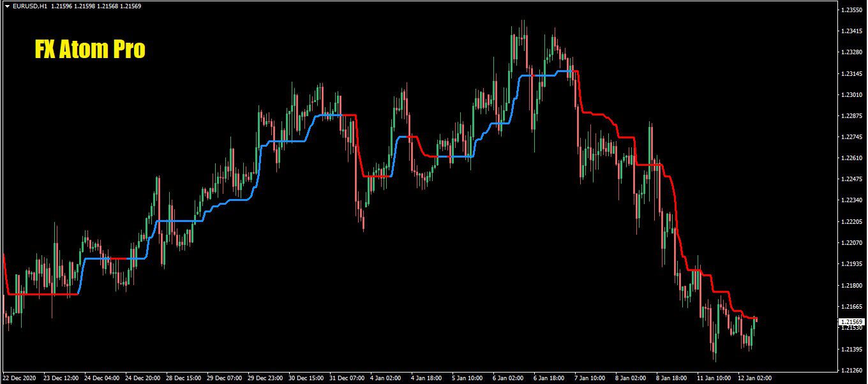Viewport: 868px width, 384px height.
Task: Click the lowest candle wick on the chart
Action: pos(714,360)
